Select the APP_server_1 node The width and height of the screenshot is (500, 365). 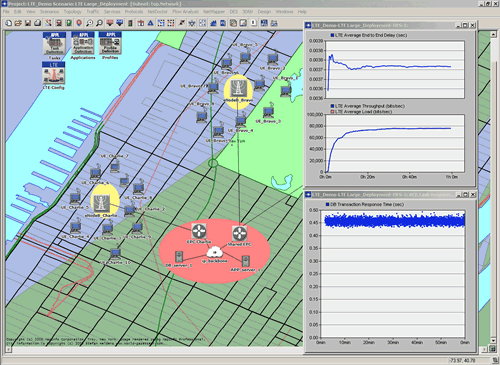246,261
